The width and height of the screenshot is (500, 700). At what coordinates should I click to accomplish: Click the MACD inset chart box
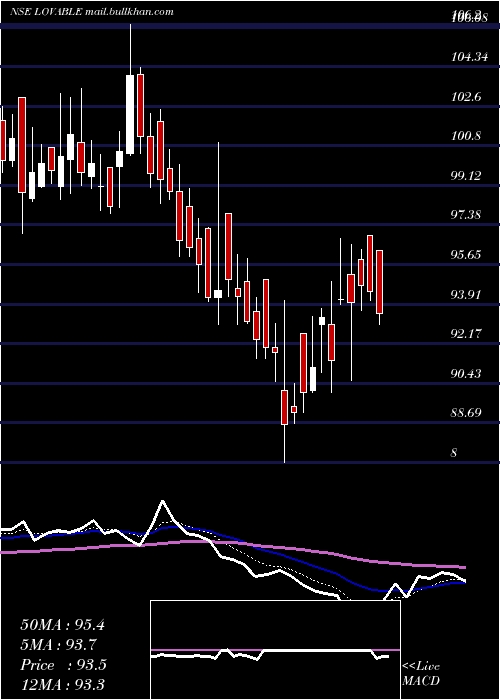click(x=275, y=650)
